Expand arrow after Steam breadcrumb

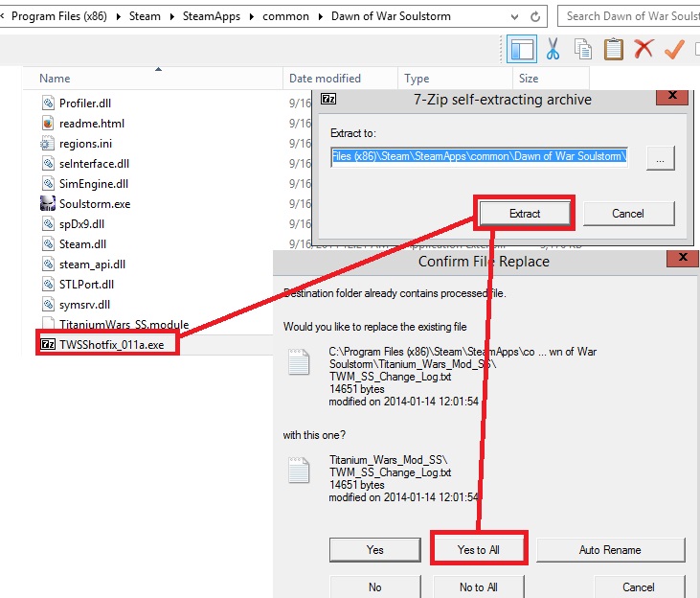[x=171, y=17]
